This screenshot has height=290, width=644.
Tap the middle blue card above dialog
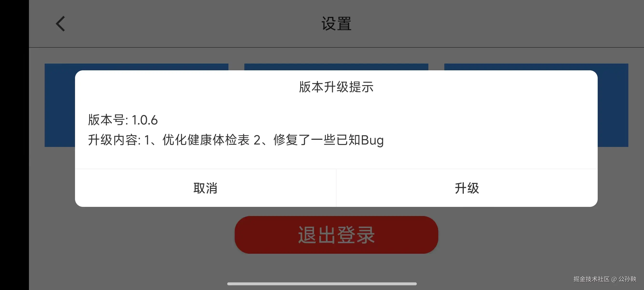coord(336,67)
